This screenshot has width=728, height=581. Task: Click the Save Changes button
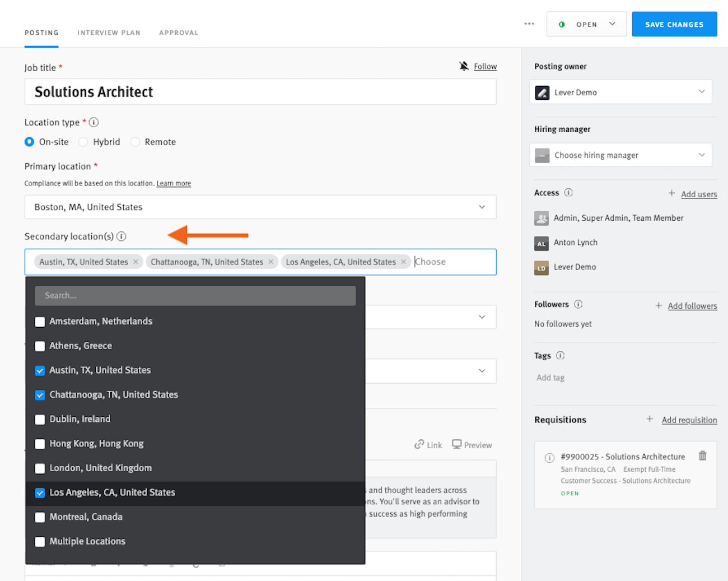click(x=674, y=24)
